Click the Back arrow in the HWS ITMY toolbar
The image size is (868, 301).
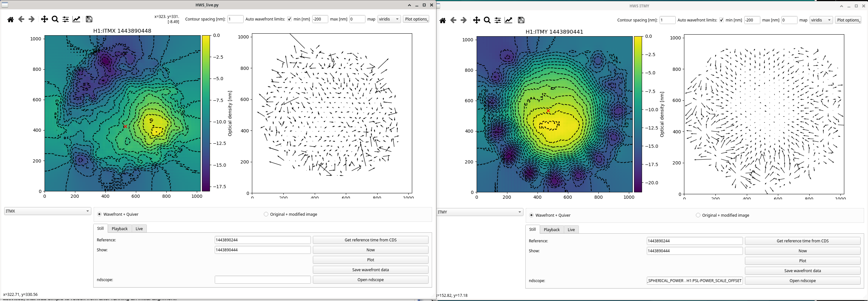coord(453,21)
